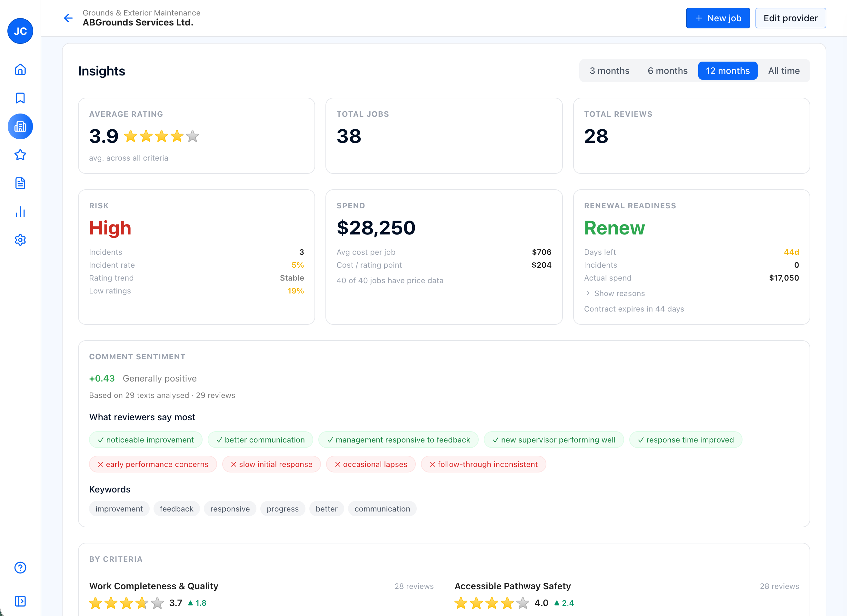This screenshot has height=616, width=847.
Task: Click the JC user avatar
Action: click(x=20, y=31)
